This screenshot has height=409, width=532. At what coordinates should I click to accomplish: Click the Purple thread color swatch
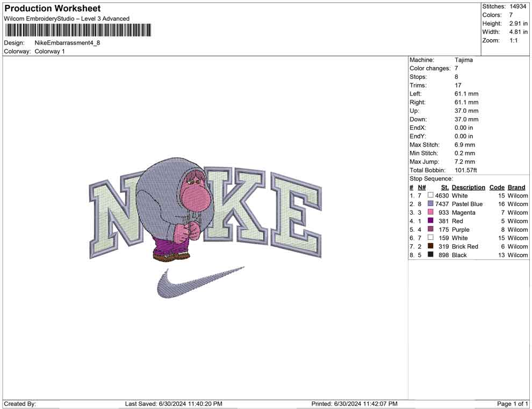[430, 229]
